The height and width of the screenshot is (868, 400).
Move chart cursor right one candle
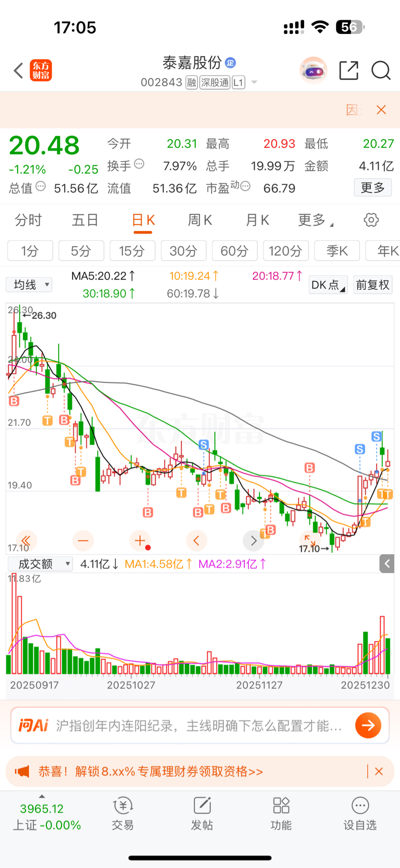[x=254, y=541]
